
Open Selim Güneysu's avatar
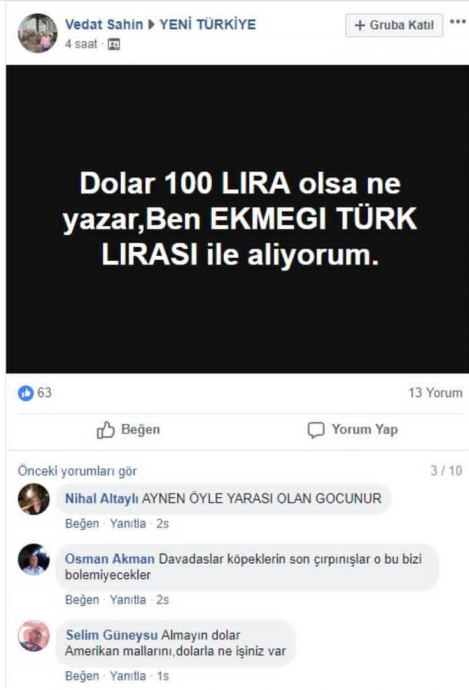point(33,636)
